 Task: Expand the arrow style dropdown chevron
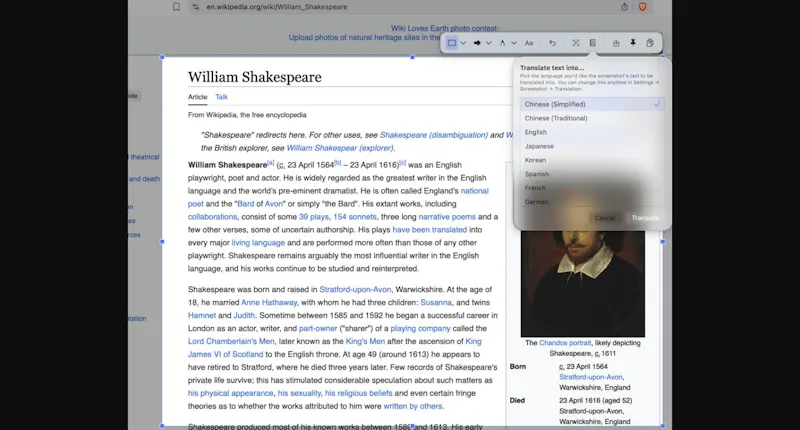click(x=488, y=43)
